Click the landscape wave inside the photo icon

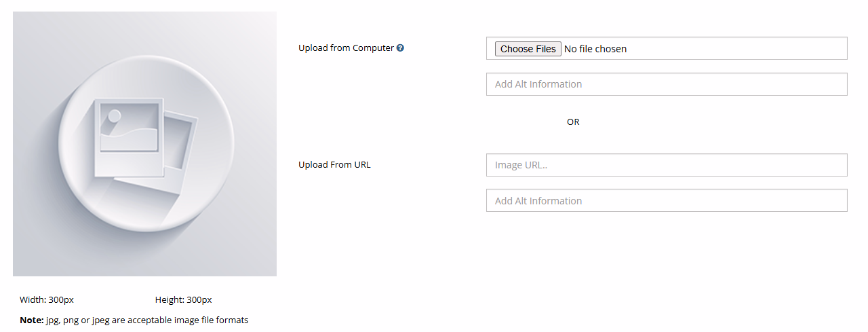tap(129, 137)
